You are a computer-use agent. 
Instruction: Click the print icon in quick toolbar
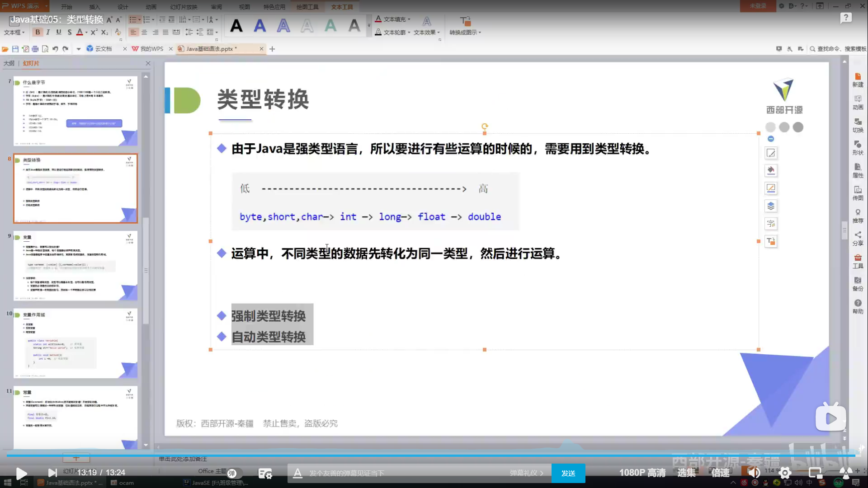click(35, 49)
